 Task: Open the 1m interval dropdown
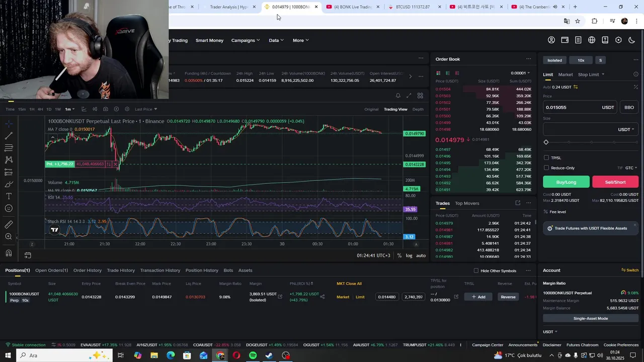tap(69, 109)
